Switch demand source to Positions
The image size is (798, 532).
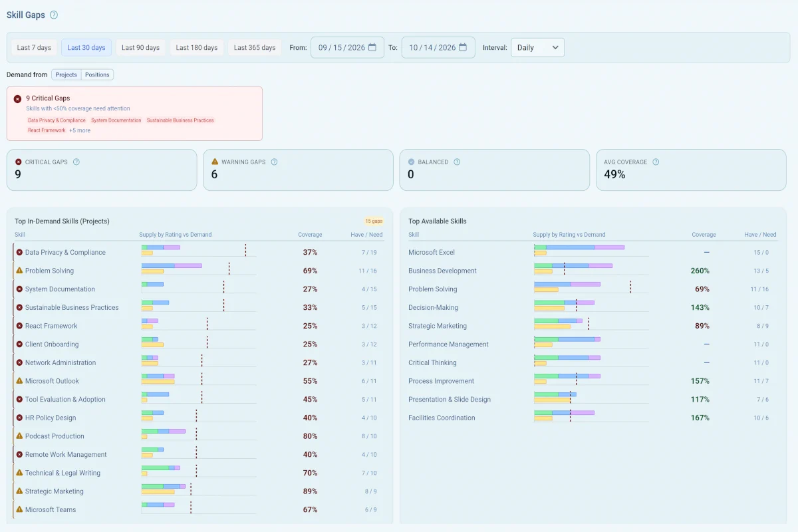(97, 74)
